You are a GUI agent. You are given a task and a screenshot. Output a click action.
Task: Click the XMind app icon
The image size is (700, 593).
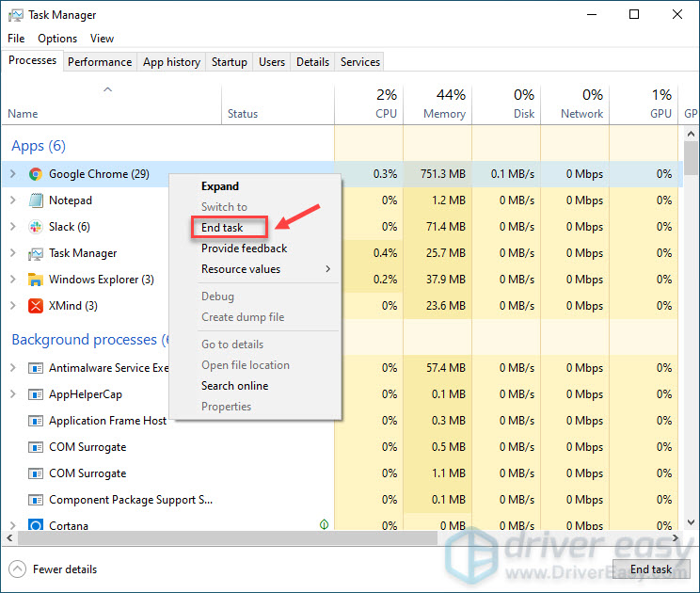point(36,306)
